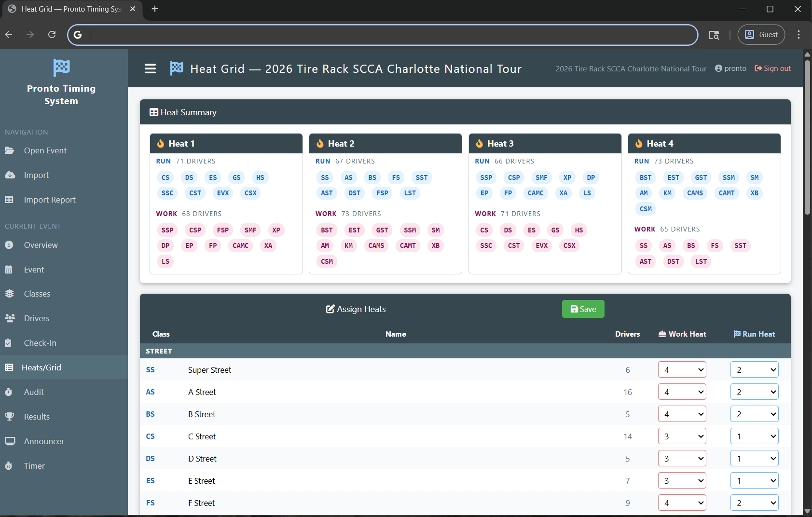The height and width of the screenshot is (517, 812).
Task: Change Run Heat selection for F Street
Action: (x=754, y=503)
